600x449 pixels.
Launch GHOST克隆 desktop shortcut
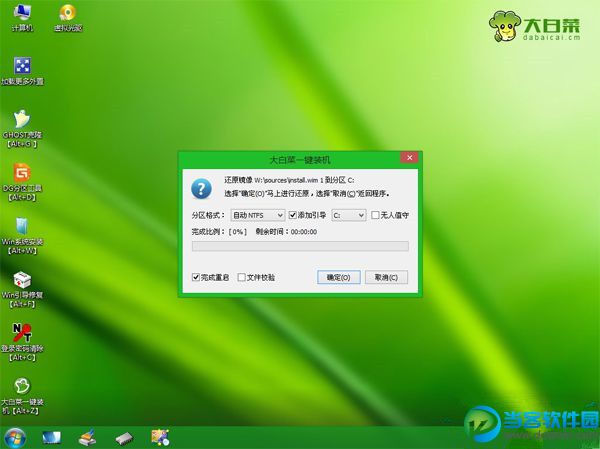(22, 129)
